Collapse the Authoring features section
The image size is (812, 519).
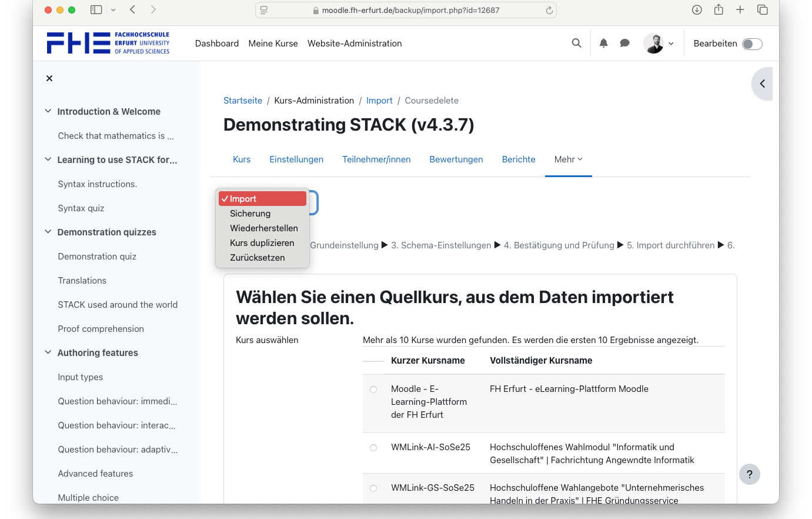tap(48, 352)
